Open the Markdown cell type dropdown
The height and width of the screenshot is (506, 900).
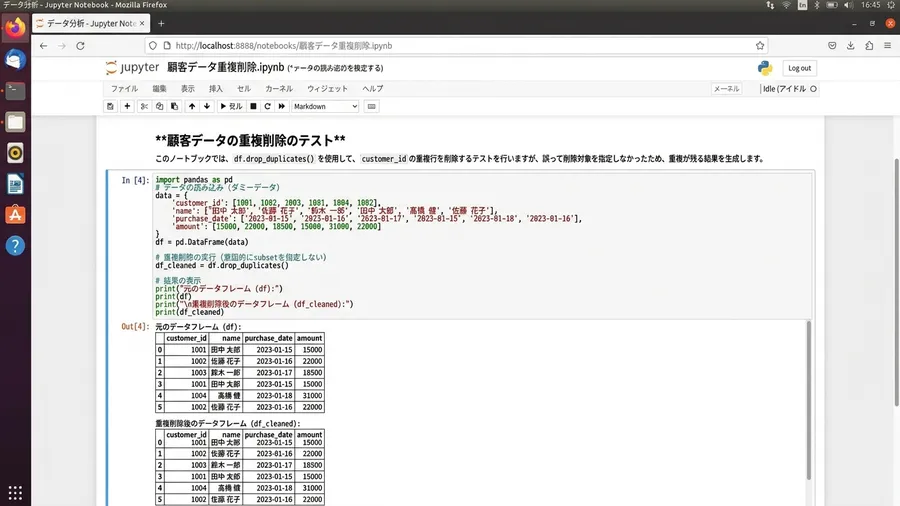pos(325,106)
